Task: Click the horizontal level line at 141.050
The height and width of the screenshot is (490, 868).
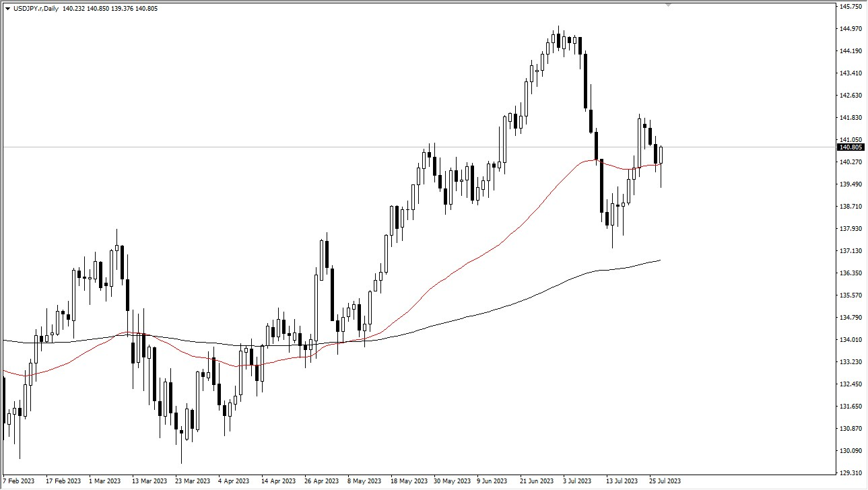Action: coord(337,145)
